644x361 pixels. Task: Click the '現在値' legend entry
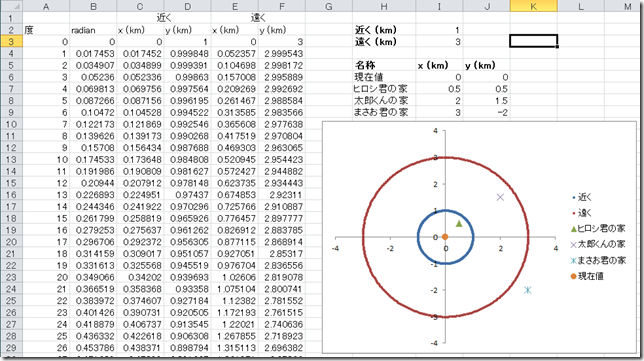pos(587,276)
